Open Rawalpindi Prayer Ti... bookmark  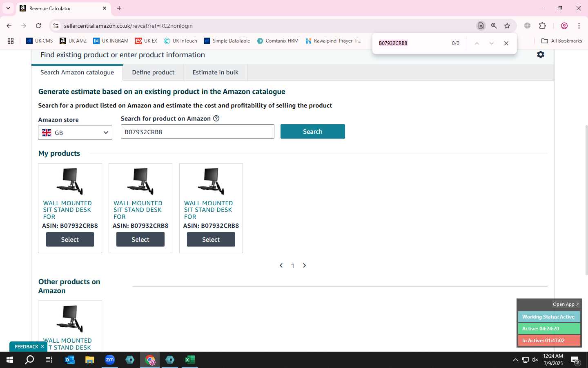tap(333, 41)
